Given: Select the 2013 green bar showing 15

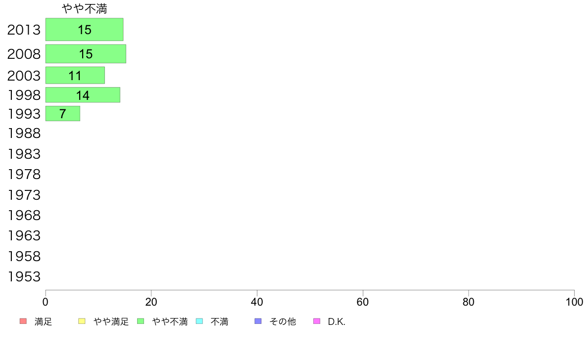Looking at the screenshot, I should (x=84, y=30).
